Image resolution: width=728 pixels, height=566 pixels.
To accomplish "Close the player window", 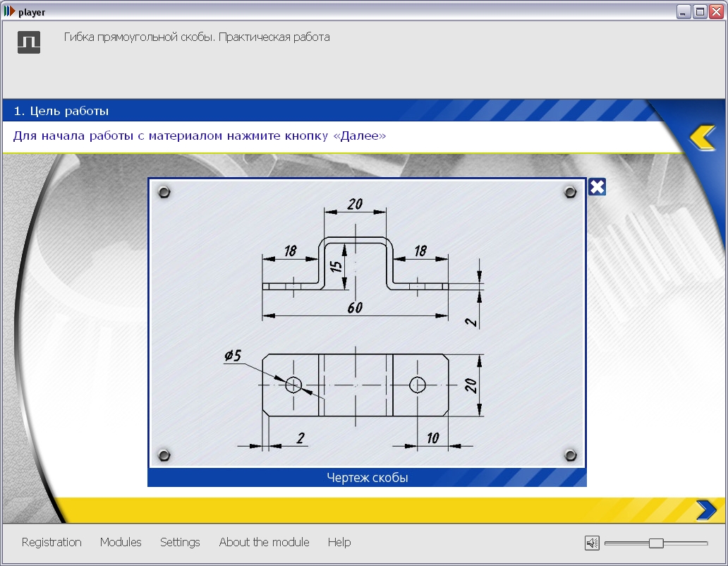I will pos(716,12).
